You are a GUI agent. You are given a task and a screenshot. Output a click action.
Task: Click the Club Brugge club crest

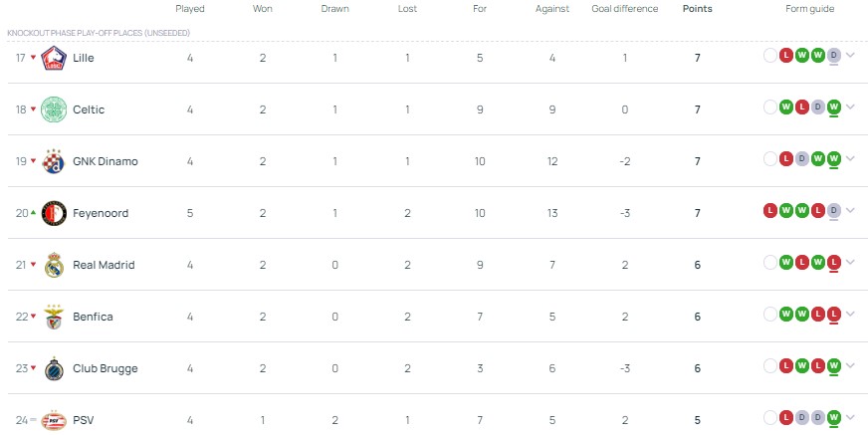click(x=54, y=368)
